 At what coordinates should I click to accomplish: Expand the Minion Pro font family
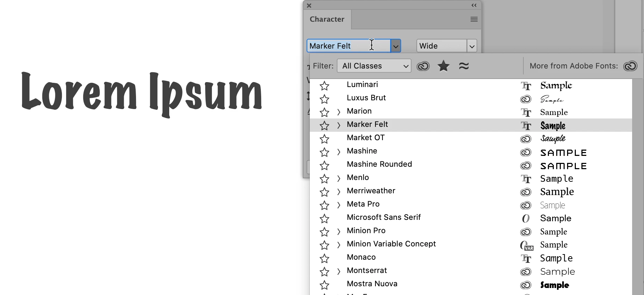click(x=338, y=232)
